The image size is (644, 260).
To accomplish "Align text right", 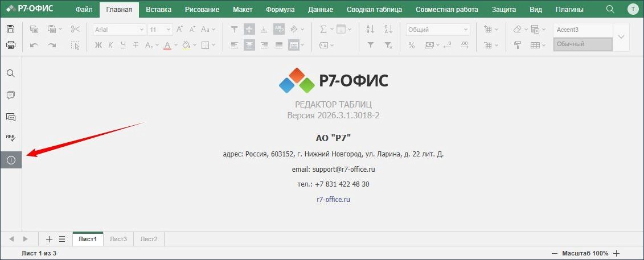I will 264,45.
